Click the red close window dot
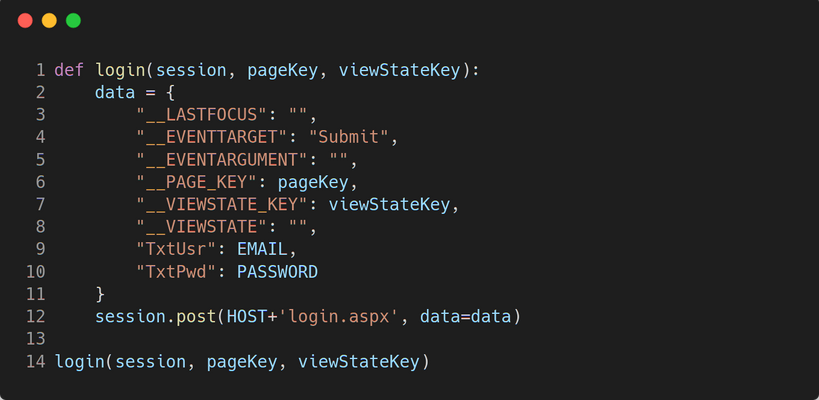The width and height of the screenshot is (819, 400). 25,21
